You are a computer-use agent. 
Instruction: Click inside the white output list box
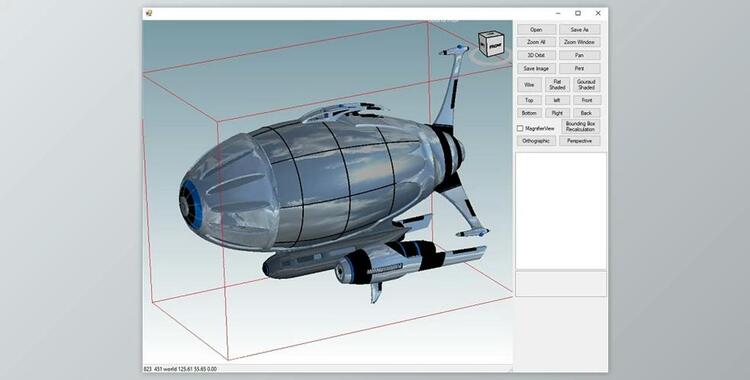tap(561, 211)
